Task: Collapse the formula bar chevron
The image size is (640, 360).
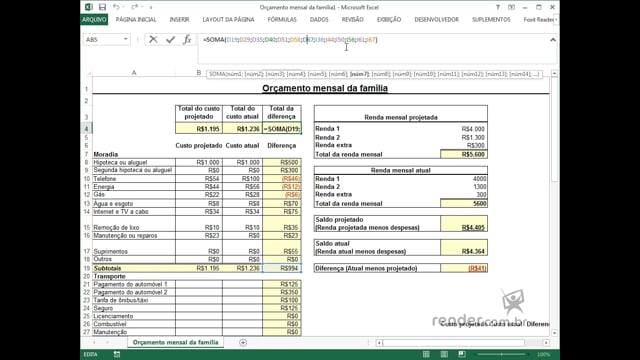Action: click(x=553, y=40)
